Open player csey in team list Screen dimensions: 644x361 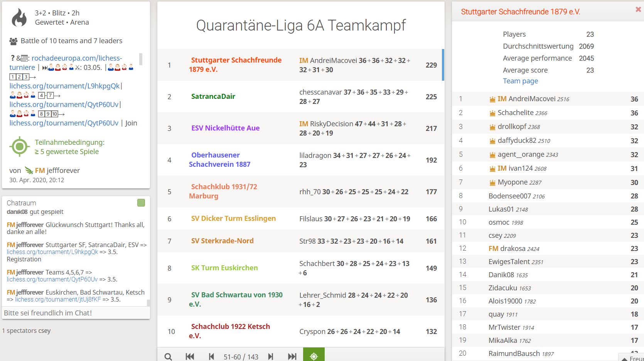coord(548,235)
